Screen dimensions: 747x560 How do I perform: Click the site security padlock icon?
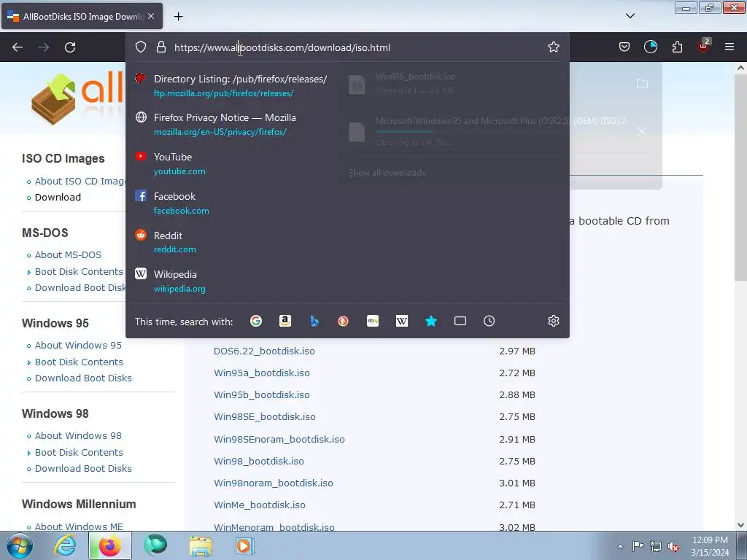[161, 47]
